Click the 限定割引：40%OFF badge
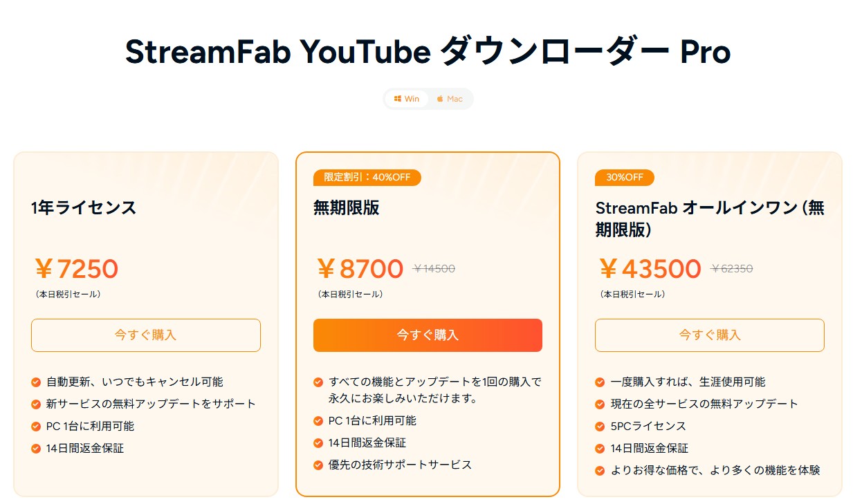Image resolution: width=853 pixels, height=504 pixels. point(367,178)
